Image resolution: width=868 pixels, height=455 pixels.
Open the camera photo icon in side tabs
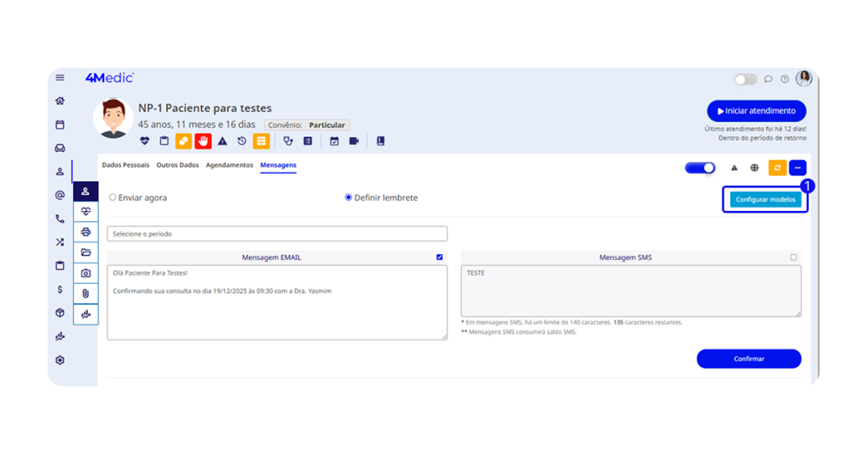tap(86, 273)
